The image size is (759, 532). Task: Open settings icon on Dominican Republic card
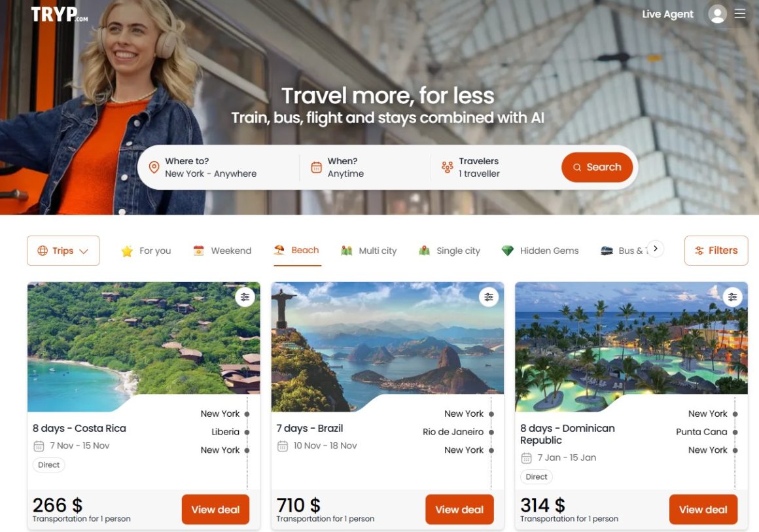tap(732, 296)
